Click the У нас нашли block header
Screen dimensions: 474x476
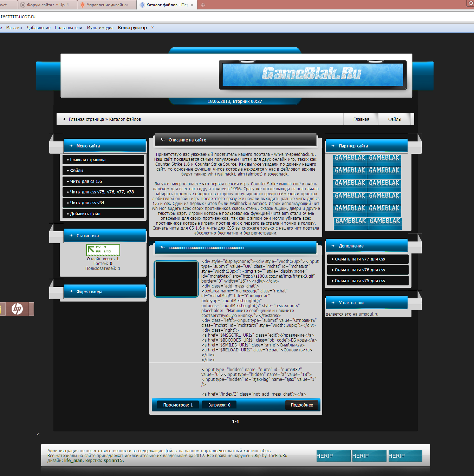point(366,303)
